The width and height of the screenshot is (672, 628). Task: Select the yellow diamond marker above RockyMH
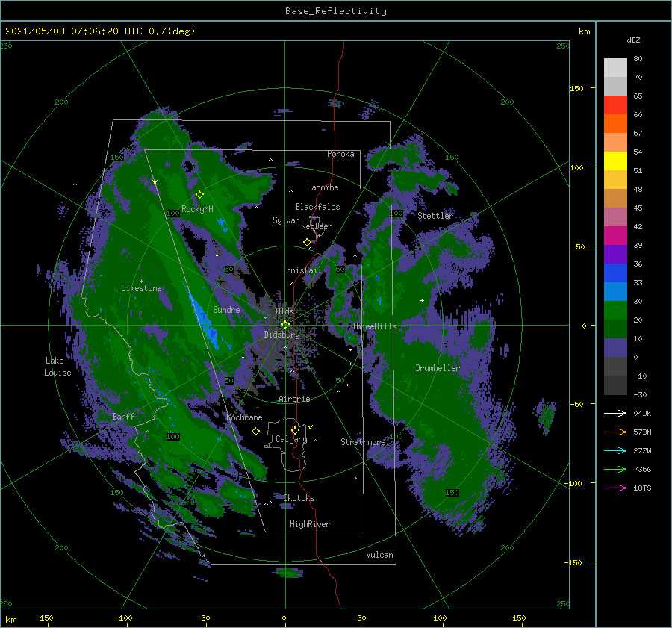tap(199, 195)
